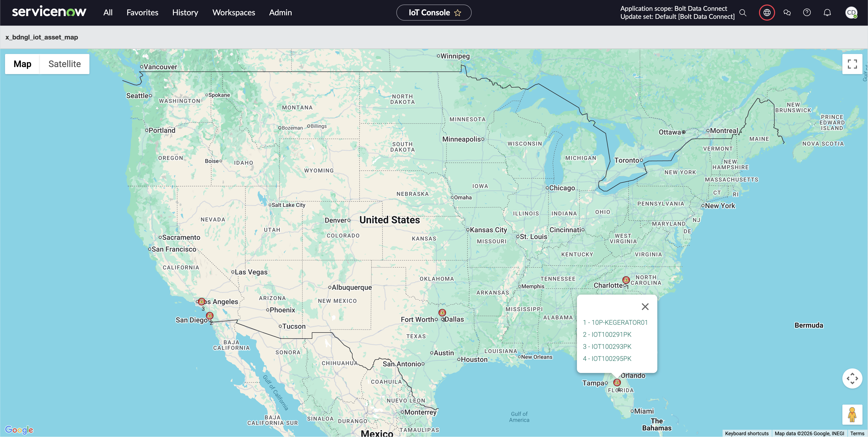This screenshot has width=868, height=437.
Task: Open the Admin menu
Action: pyautogui.click(x=280, y=13)
